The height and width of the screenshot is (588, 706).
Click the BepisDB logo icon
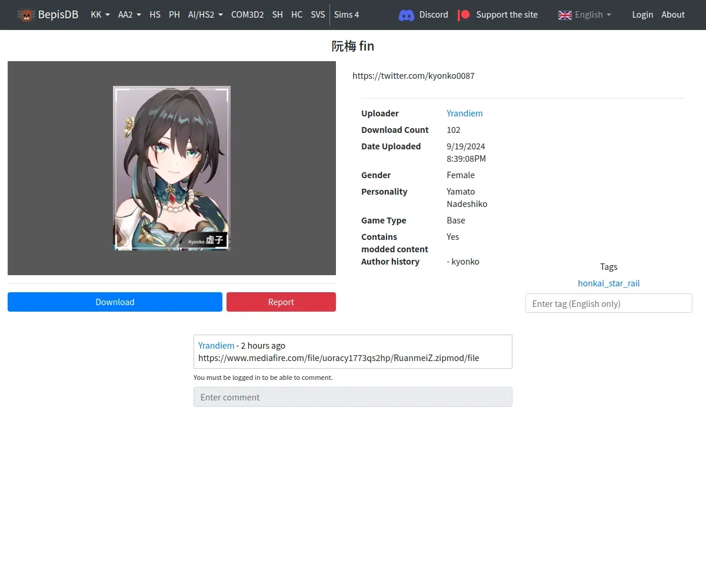pos(26,15)
